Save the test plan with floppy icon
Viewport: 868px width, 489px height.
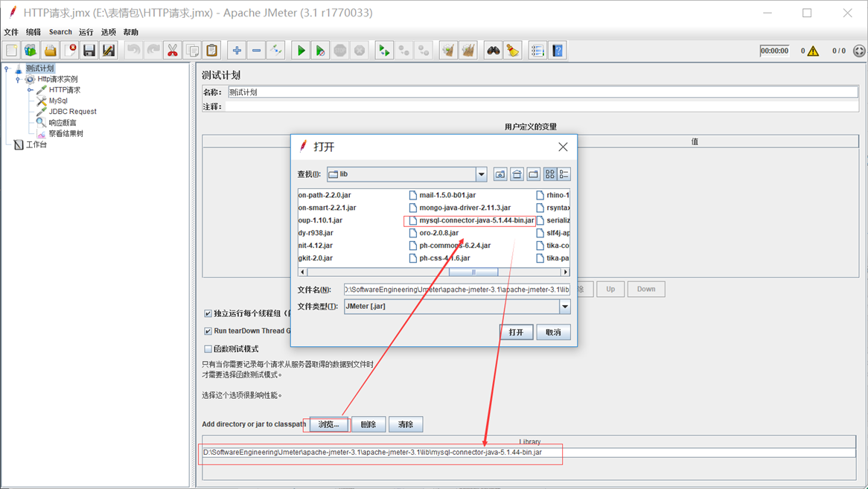[x=89, y=51]
